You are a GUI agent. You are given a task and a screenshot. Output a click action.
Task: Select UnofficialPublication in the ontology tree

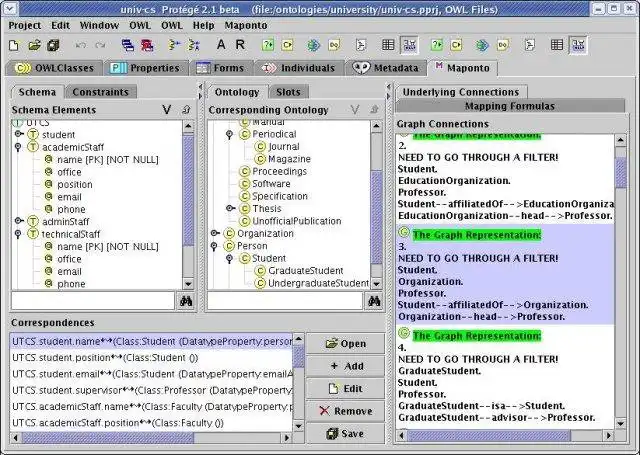297,221
